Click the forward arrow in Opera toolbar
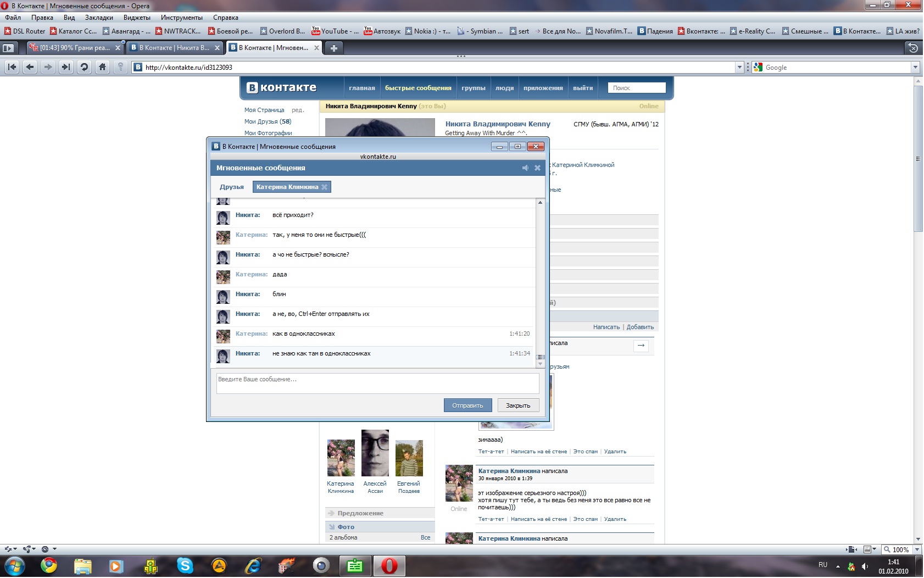Screen dimensions: 924x578 click(x=48, y=67)
